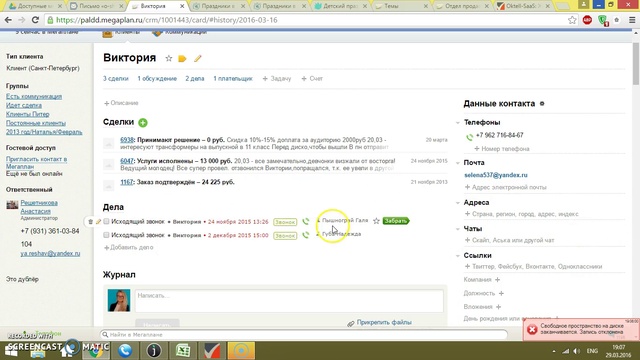Click + Номер телефона
The height and width of the screenshot is (360, 640).
pyautogui.click(x=502, y=149)
